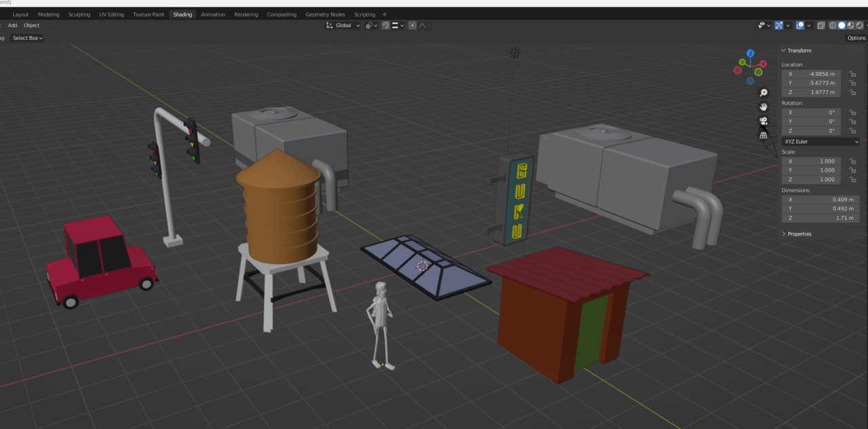Viewport: 868px width, 429px height.
Task: Open proportional editing falloff dropdown
Action: pyautogui.click(x=424, y=25)
